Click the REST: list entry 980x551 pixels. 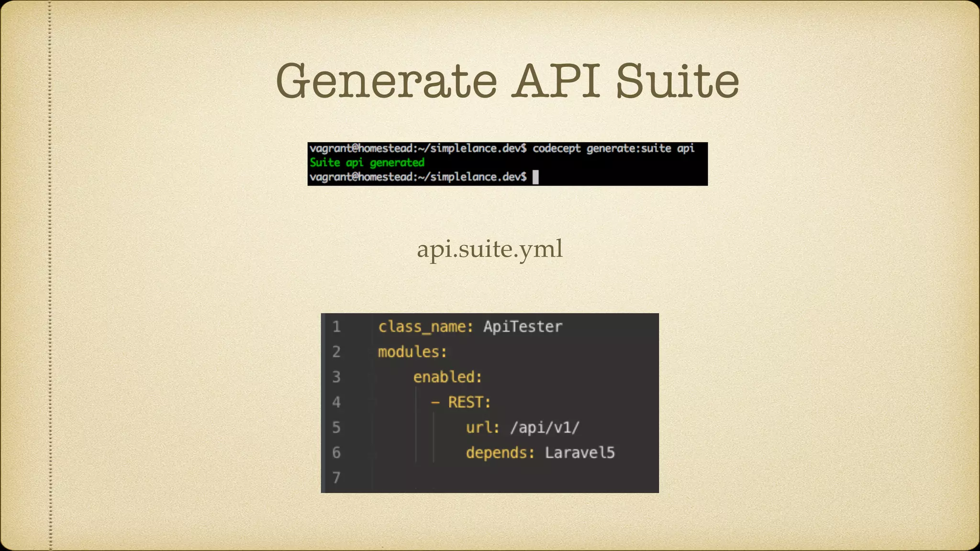tap(469, 402)
